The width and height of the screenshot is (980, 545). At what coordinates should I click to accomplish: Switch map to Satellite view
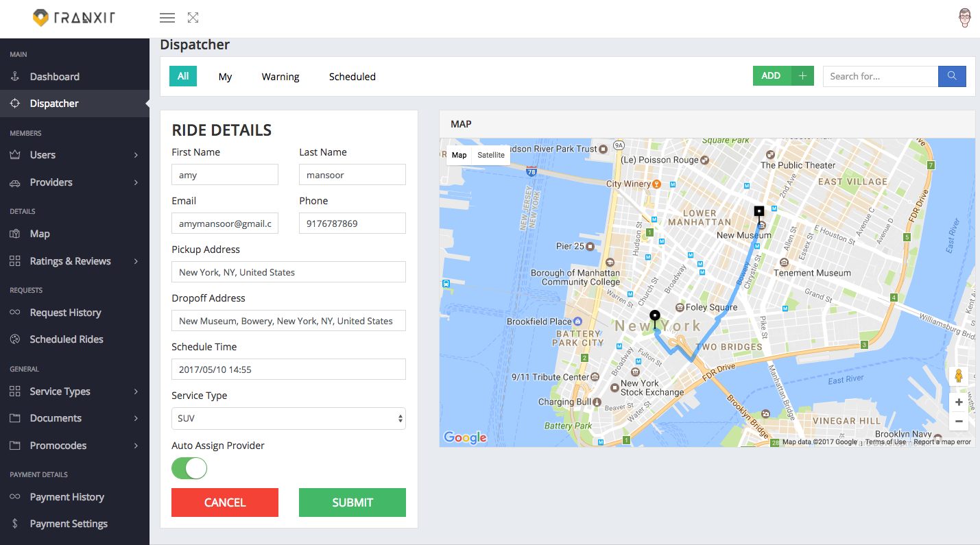(491, 155)
